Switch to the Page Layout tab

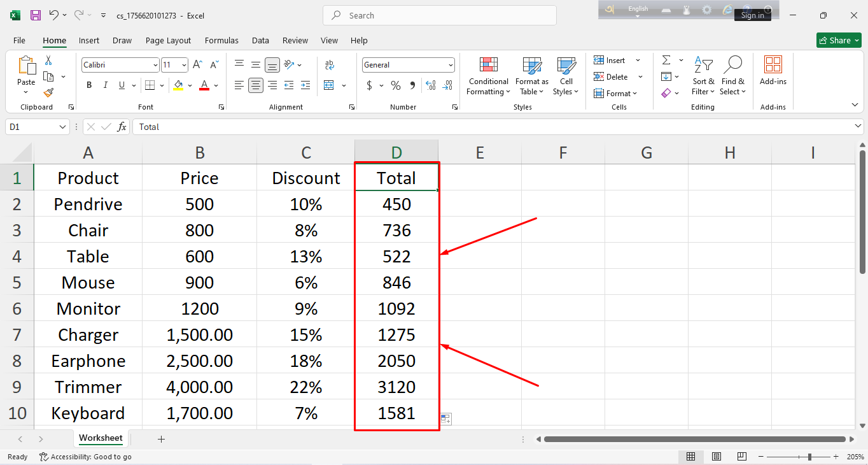point(168,40)
